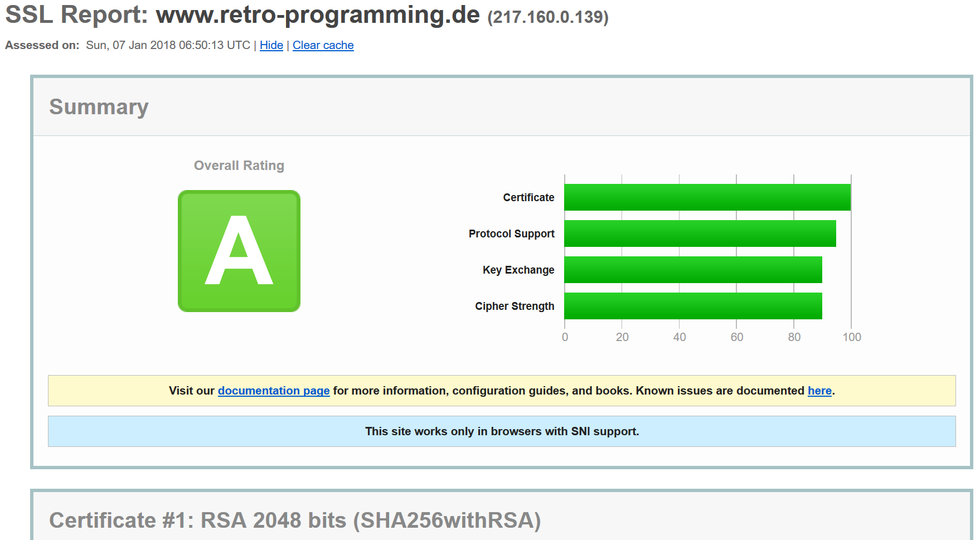This screenshot has height=540, width=980.
Task: Click the www.retro-programming.de domain title
Action: pos(318,15)
